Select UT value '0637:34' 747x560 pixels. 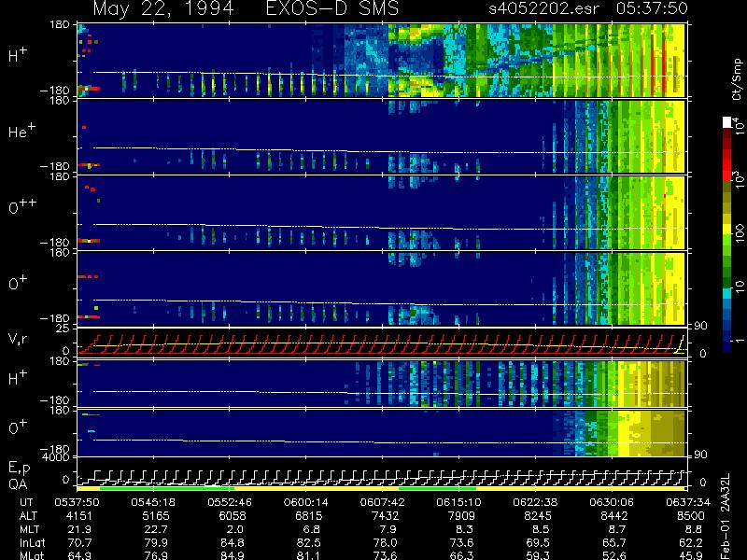[x=688, y=502]
